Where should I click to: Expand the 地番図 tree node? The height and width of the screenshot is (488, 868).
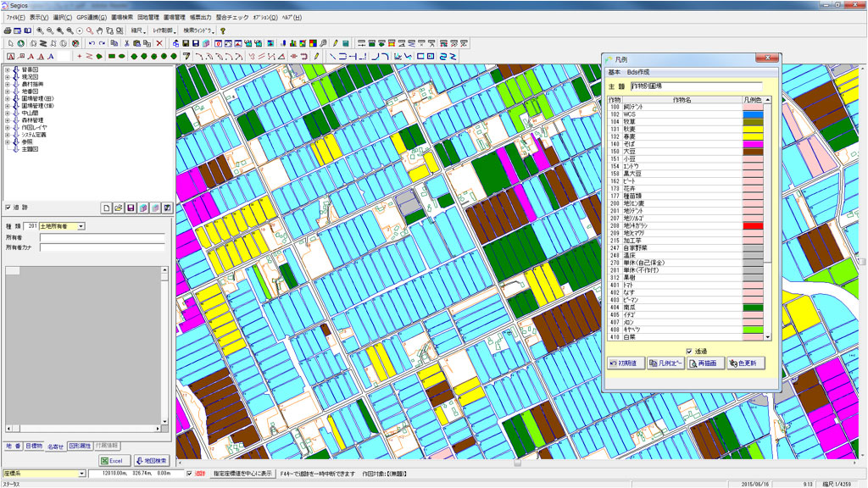(x=7, y=91)
